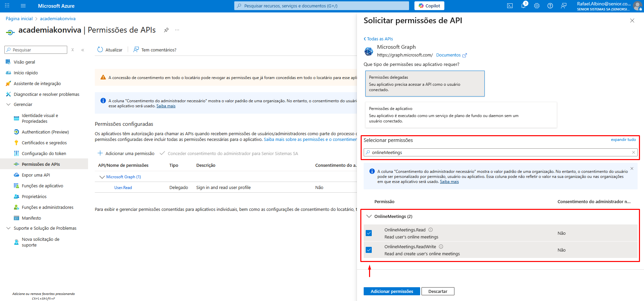Uncheck the OnlineMeetings.ReadWrite checkbox

click(369, 250)
